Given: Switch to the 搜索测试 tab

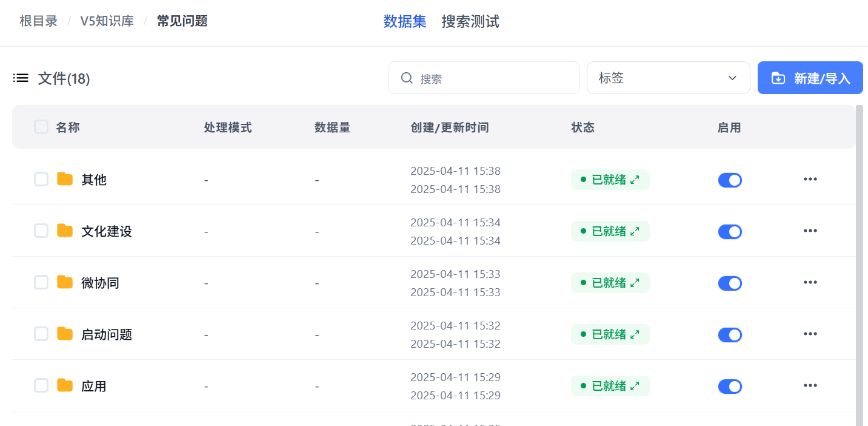Looking at the screenshot, I should pyautogui.click(x=470, y=22).
